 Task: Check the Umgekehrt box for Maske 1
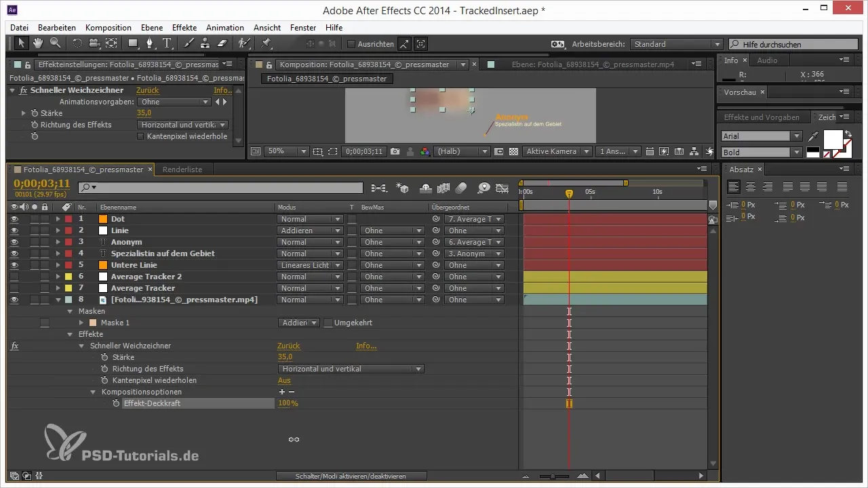[x=328, y=323]
